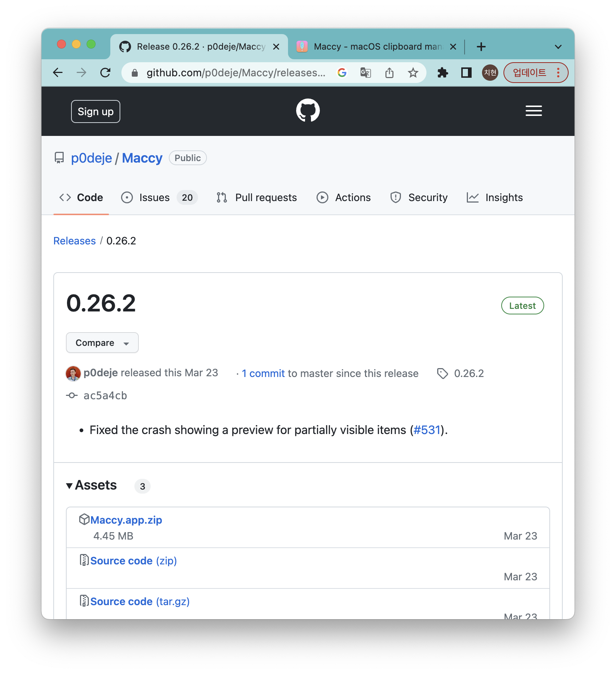Open the Pull requests tab
This screenshot has height=674, width=616.
coord(257,198)
